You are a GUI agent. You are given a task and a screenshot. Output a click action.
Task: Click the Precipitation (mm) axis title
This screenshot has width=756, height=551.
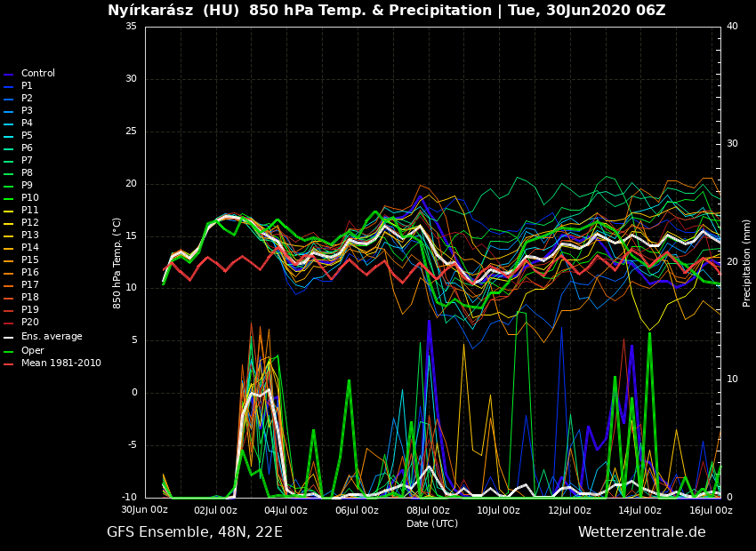point(747,263)
